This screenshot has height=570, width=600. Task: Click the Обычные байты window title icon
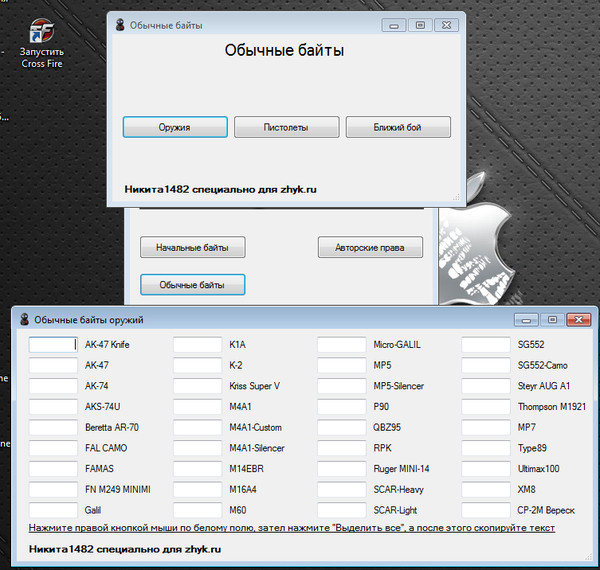[x=119, y=24]
